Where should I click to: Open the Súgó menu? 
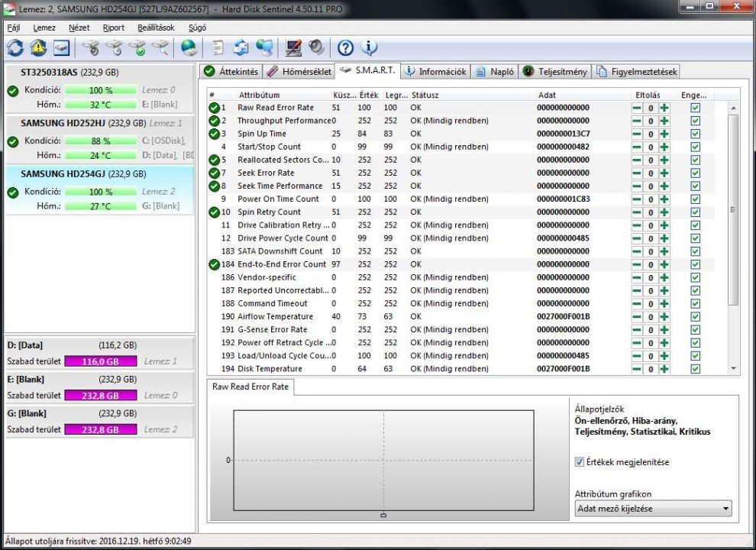coord(197,28)
